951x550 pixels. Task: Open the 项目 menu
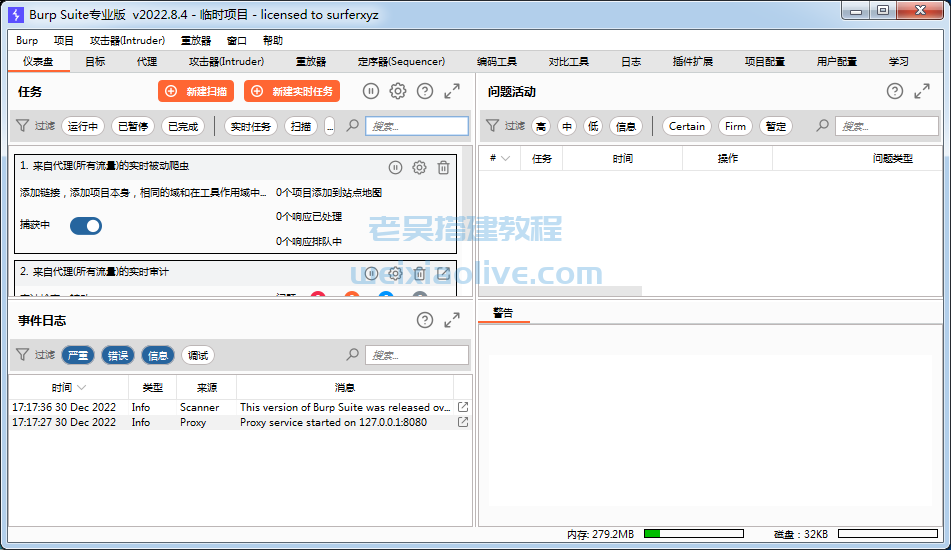[64, 41]
